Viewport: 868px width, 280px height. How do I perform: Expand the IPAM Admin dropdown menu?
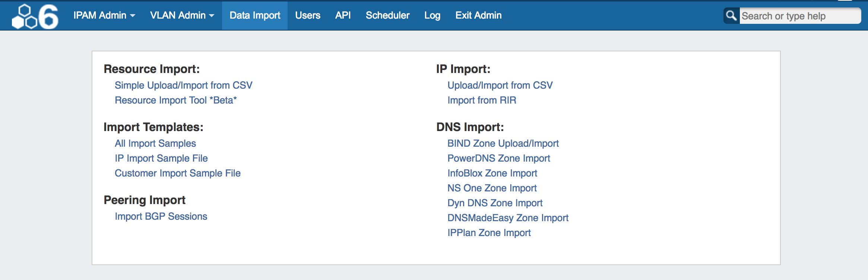pos(104,15)
